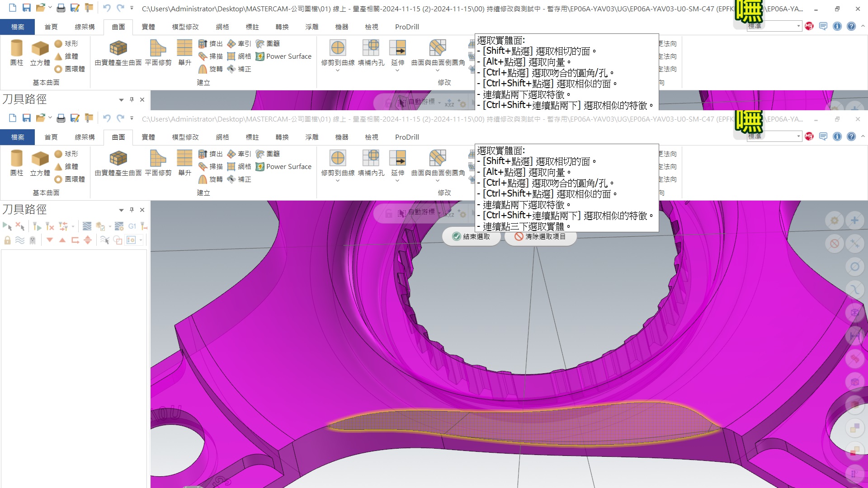This screenshot has height=488, width=868.
Task: Select all operations in the 刀具路徑 toolbar
Action: pos(7,226)
